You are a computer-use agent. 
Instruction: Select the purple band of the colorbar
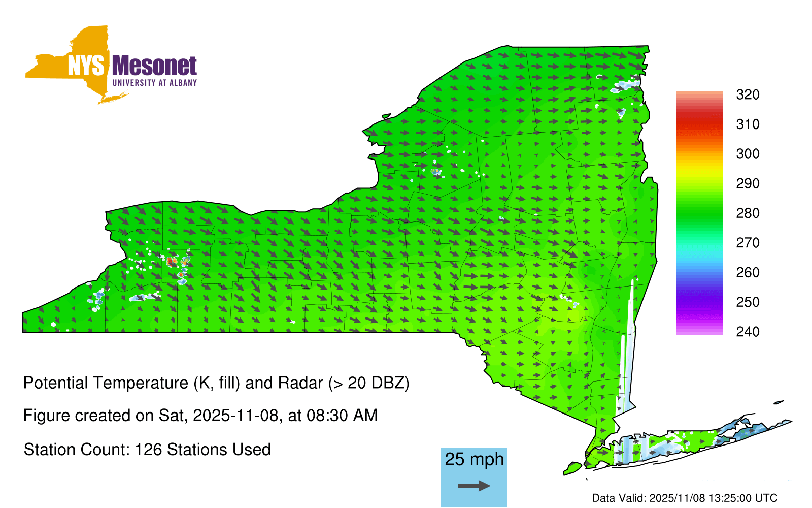(699, 305)
